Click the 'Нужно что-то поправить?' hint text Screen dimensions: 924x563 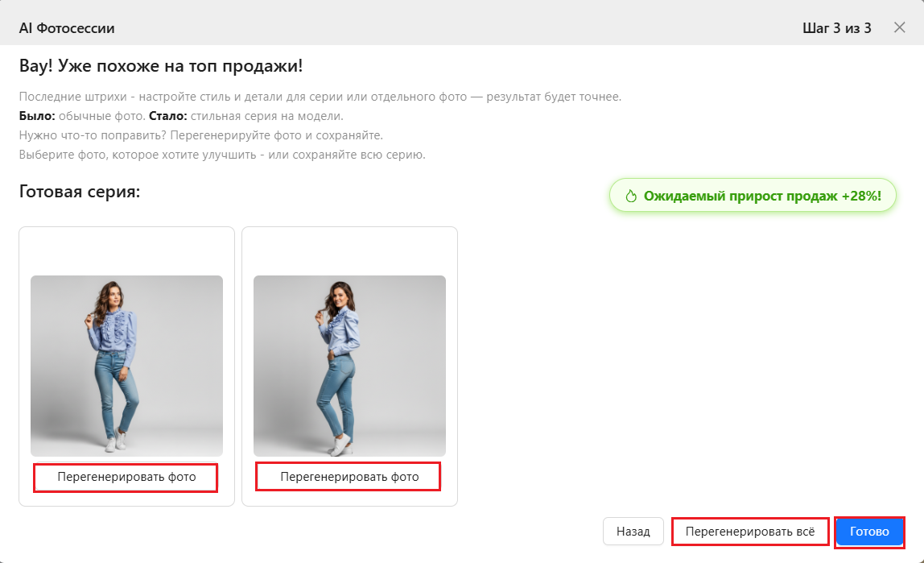tap(200, 135)
